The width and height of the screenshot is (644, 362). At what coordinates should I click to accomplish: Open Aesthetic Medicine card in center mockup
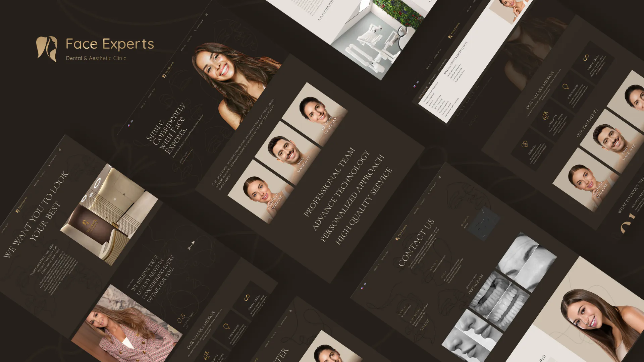(261, 192)
